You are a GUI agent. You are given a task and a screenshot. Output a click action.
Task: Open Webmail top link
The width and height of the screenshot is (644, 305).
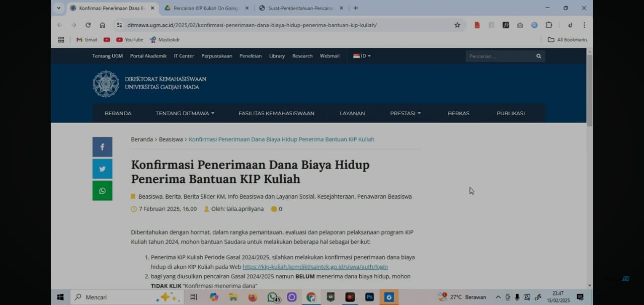point(330,56)
